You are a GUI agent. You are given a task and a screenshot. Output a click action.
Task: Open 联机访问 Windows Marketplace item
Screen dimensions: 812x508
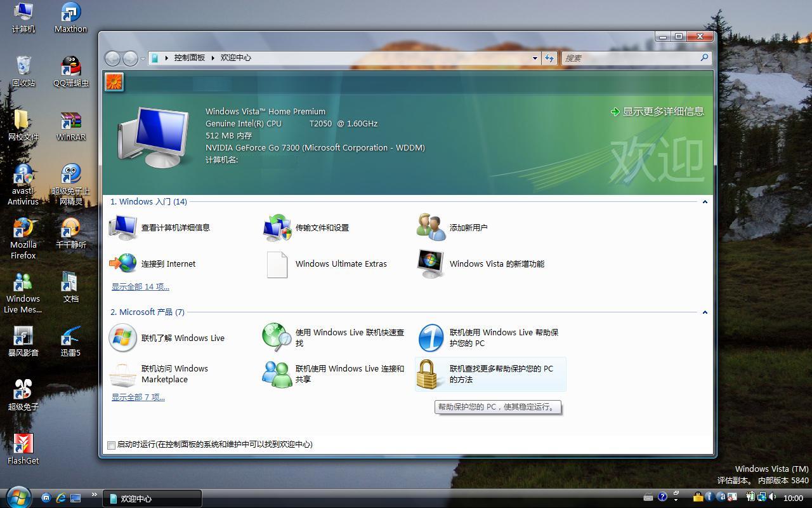tap(159, 374)
